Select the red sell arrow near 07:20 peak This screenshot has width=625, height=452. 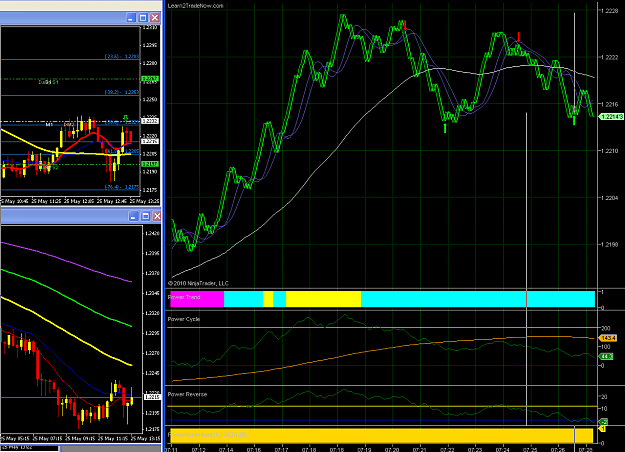(x=405, y=26)
